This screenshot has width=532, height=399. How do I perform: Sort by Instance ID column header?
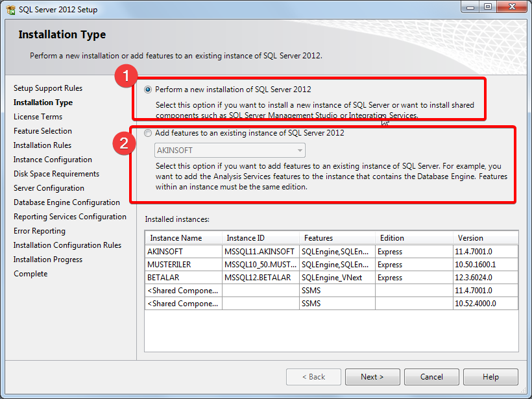click(261, 238)
